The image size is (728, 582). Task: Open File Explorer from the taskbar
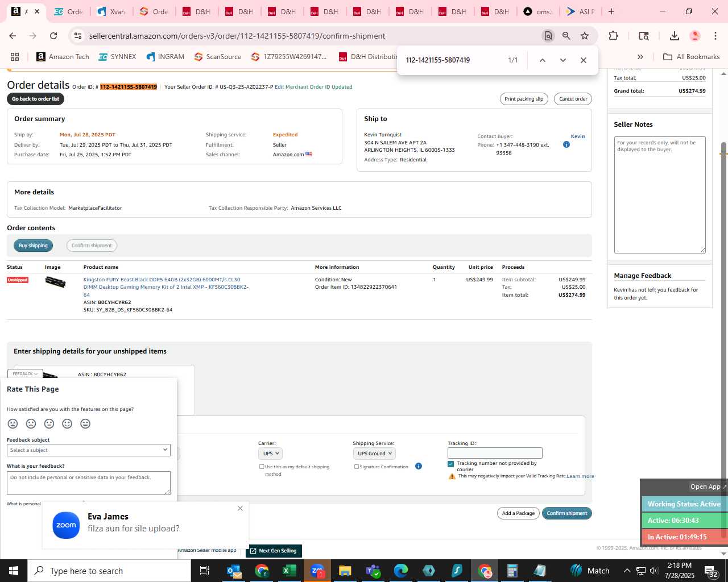pyautogui.click(x=345, y=571)
